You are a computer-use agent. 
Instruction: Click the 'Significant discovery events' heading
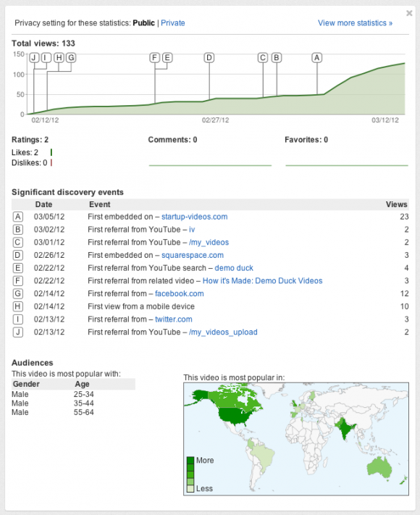67,192
